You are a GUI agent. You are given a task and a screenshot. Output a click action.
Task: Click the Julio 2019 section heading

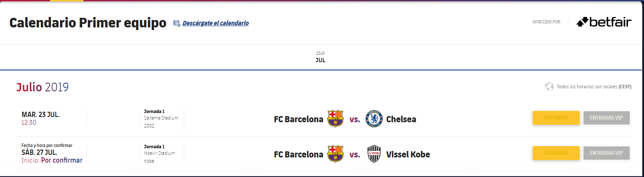[x=43, y=87]
